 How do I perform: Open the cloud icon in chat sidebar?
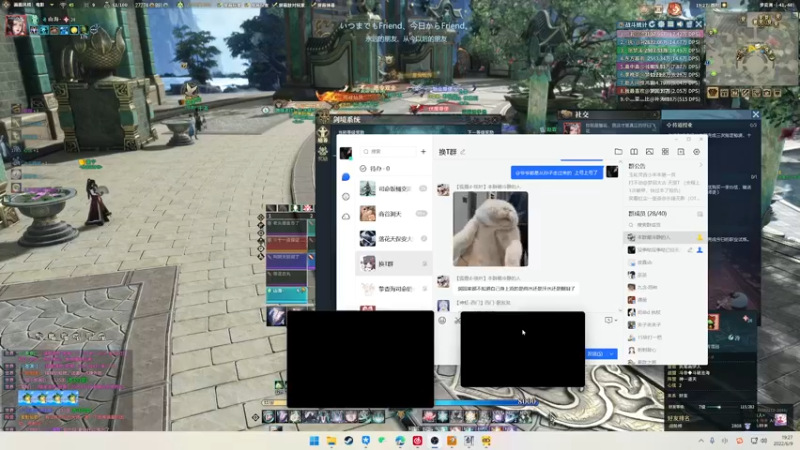coord(346,216)
